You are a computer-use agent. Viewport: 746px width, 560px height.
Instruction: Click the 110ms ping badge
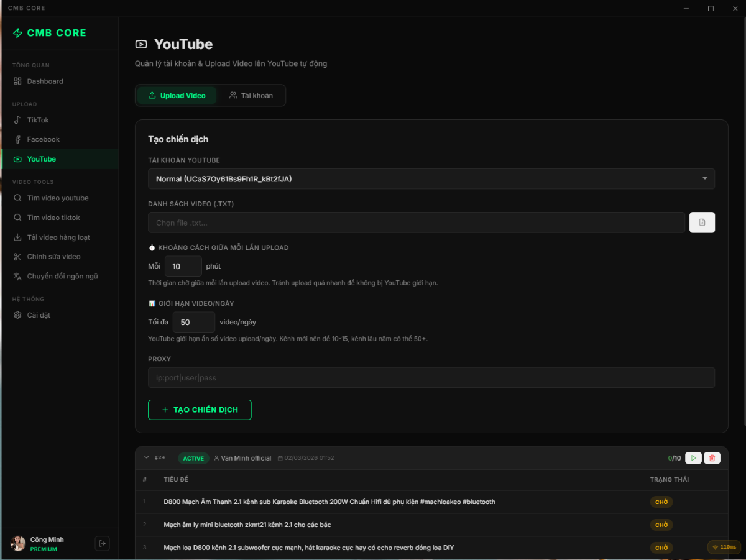click(724, 548)
